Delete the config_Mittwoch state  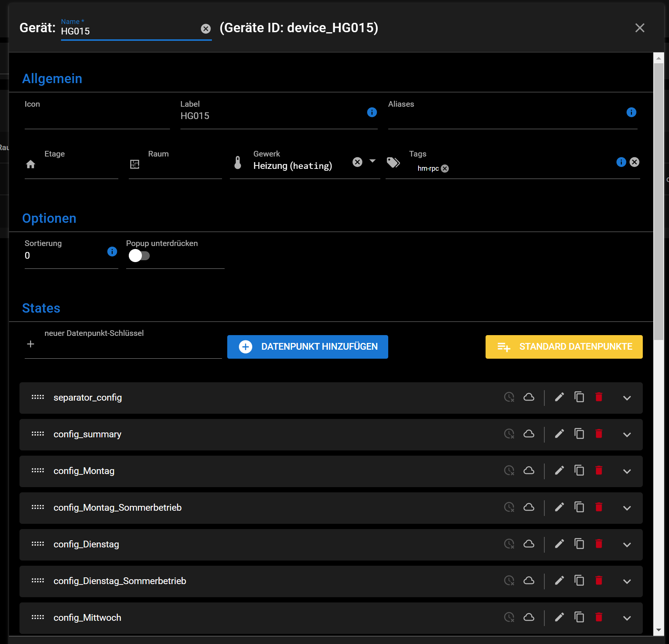[x=599, y=617]
